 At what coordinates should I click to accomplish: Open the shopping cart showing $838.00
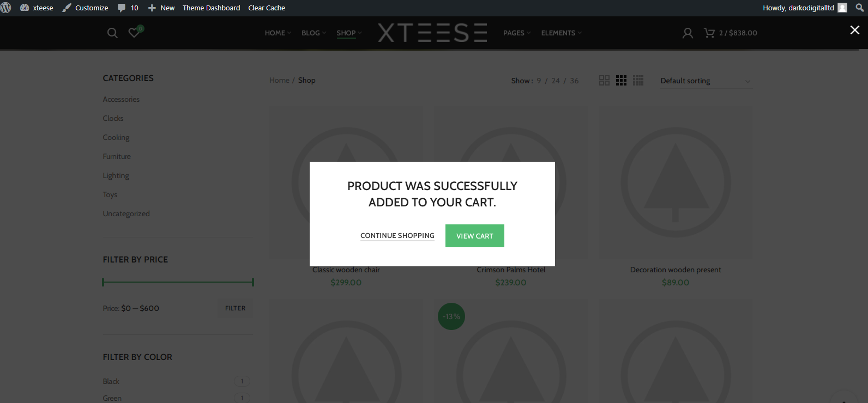[x=731, y=33]
